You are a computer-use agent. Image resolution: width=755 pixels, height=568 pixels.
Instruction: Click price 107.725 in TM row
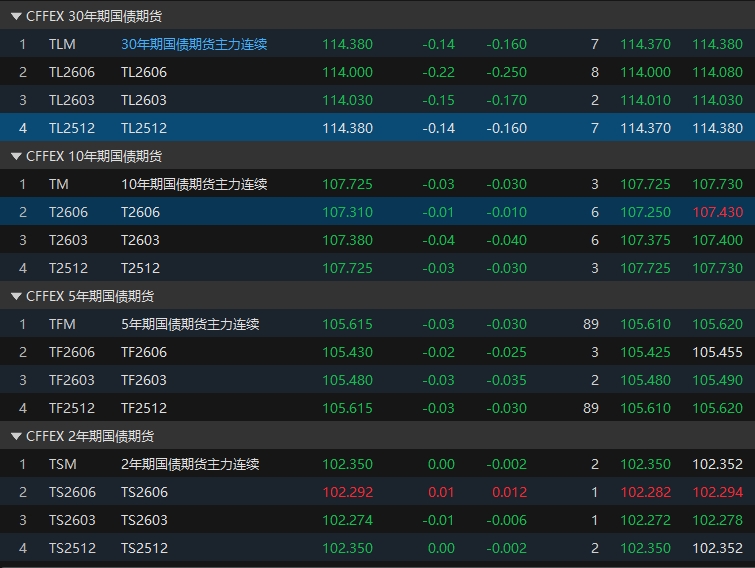point(347,184)
